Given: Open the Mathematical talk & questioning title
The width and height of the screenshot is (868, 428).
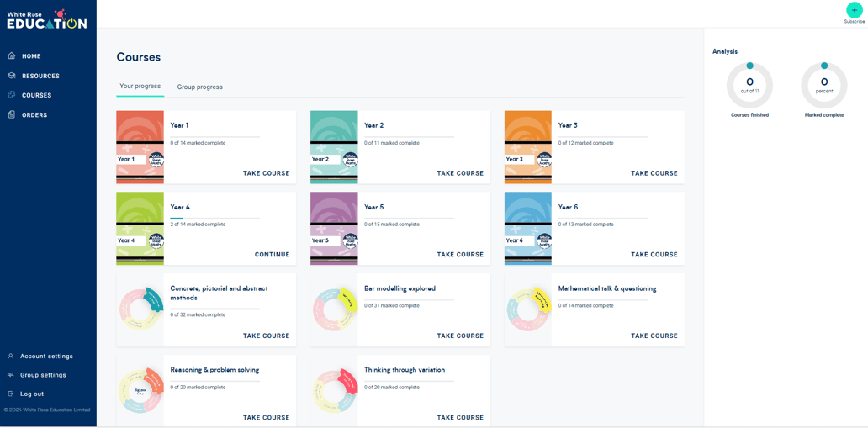Looking at the screenshot, I should [x=607, y=288].
